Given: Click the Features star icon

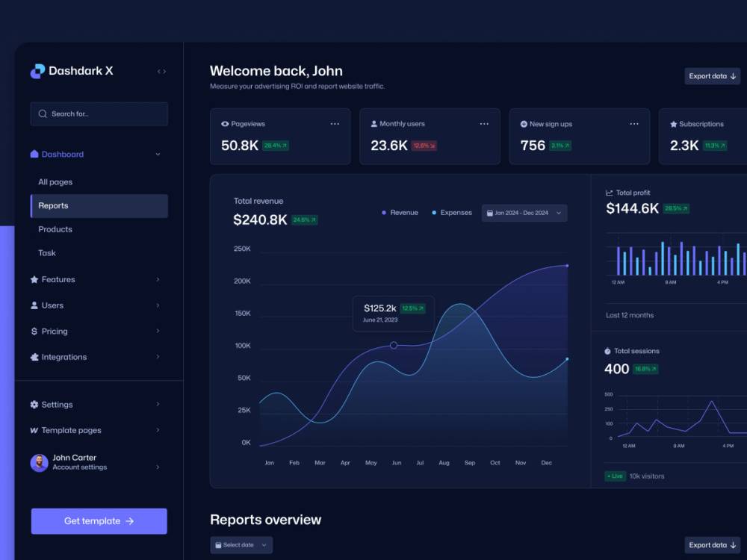Looking at the screenshot, I should click(x=34, y=279).
